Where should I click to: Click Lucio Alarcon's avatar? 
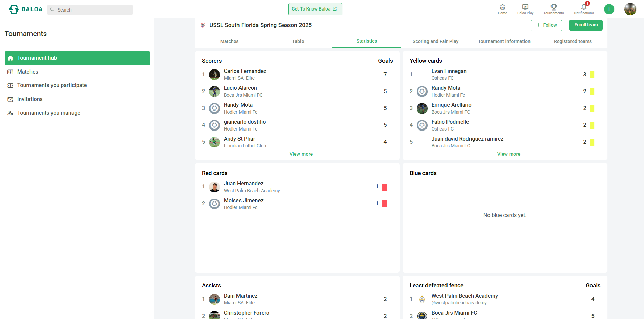[214, 91]
